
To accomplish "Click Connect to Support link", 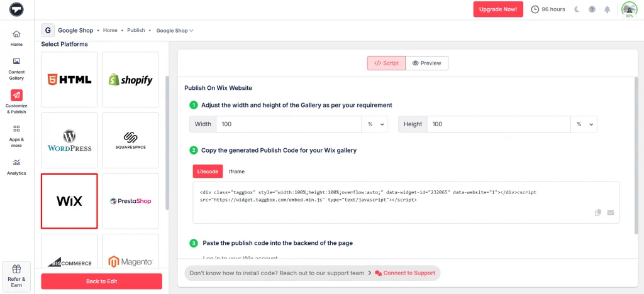I will [x=405, y=273].
